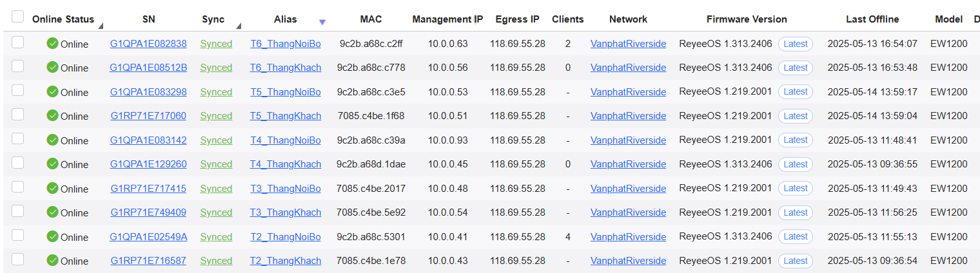
Task: Click green online status icon for T6_ThangNoiBo
Action: (x=53, y=44)
